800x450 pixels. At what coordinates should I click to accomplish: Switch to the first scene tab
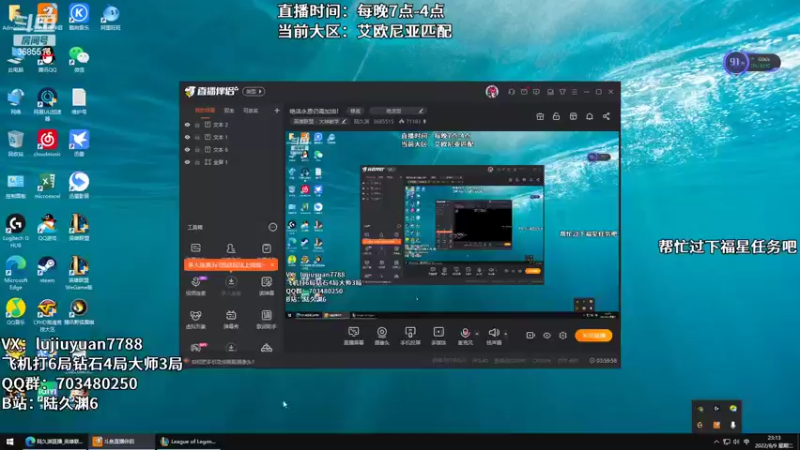point(205,110)
